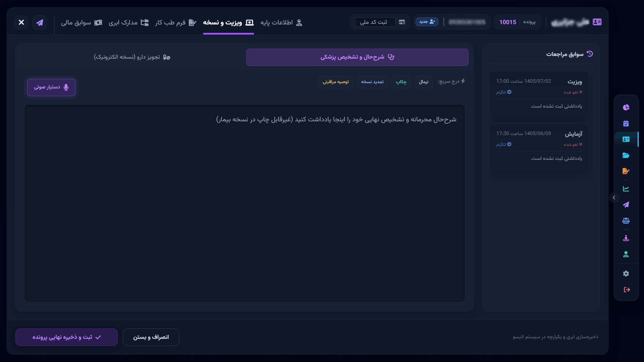Screen dimensions: 644x362
Task: Open the line chart reports sidebar icon
Action: click(x=626, y=189)
